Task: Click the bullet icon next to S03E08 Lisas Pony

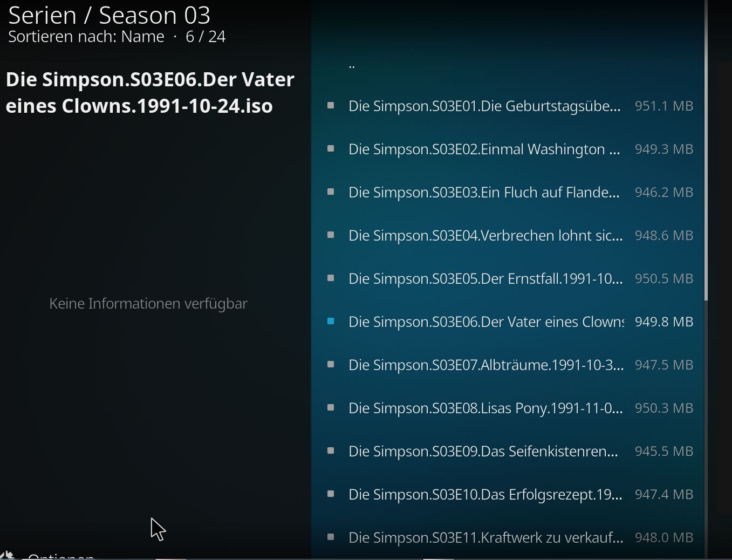Action: pos(331,407)
